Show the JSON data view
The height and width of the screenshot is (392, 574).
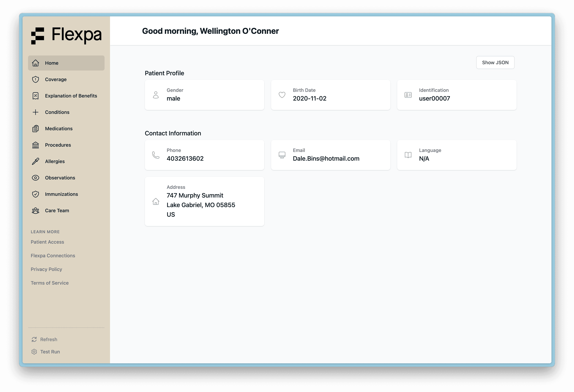pyautogui.click(x=495, y=62)
